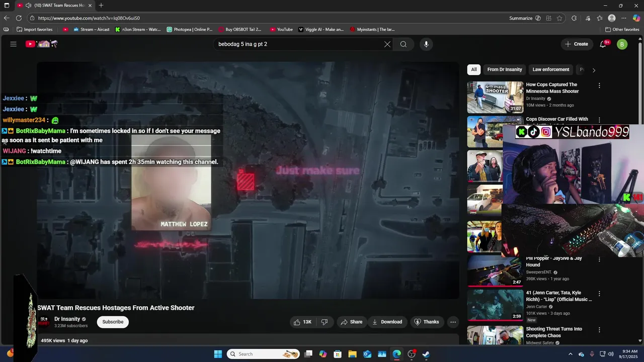Select the 'From Dr Insanity' chip
644x362 pixels.
tap(505, 69)
